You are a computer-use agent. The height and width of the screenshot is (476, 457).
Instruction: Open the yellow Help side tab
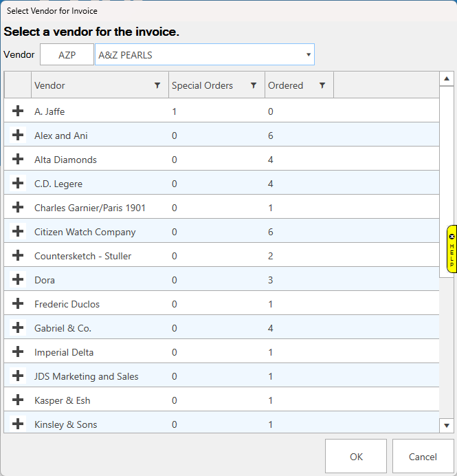click(x=452, y=249)
